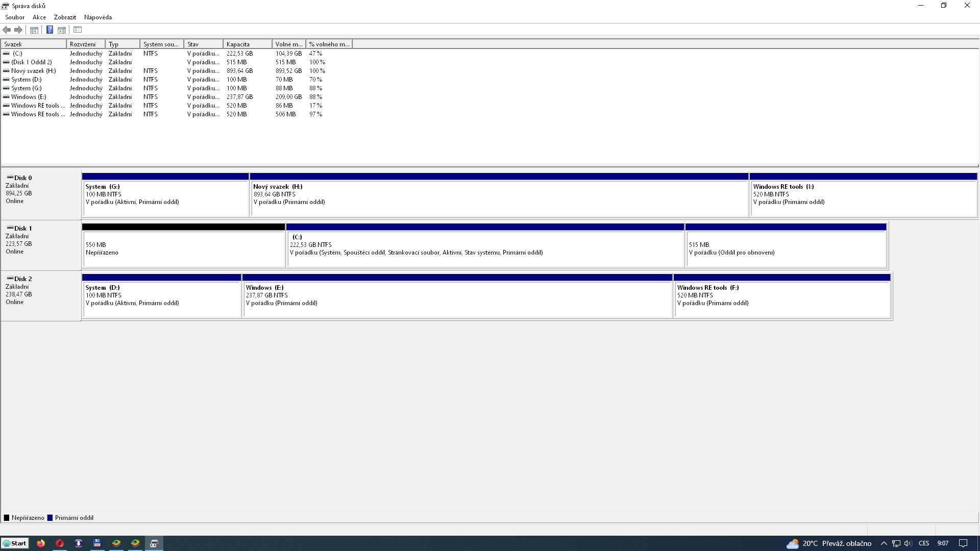Open Opera browser from the taskbar
Viewport: 980px width, 551px height.
60,543
